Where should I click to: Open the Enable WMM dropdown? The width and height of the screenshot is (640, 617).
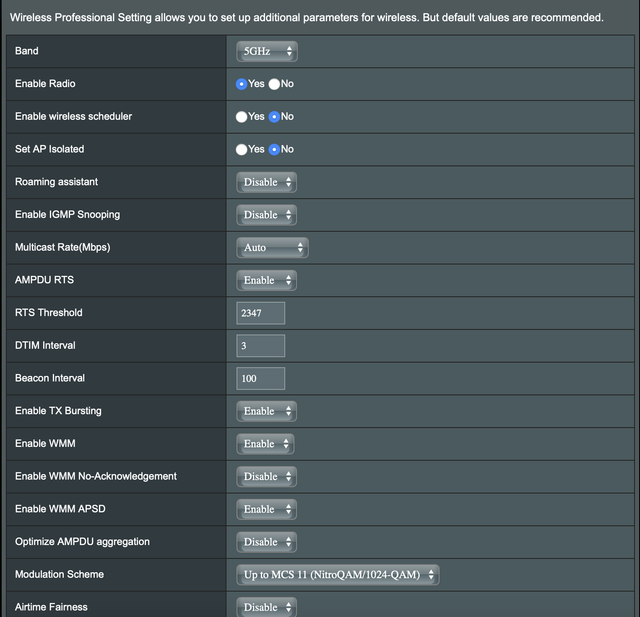point(265,444)
